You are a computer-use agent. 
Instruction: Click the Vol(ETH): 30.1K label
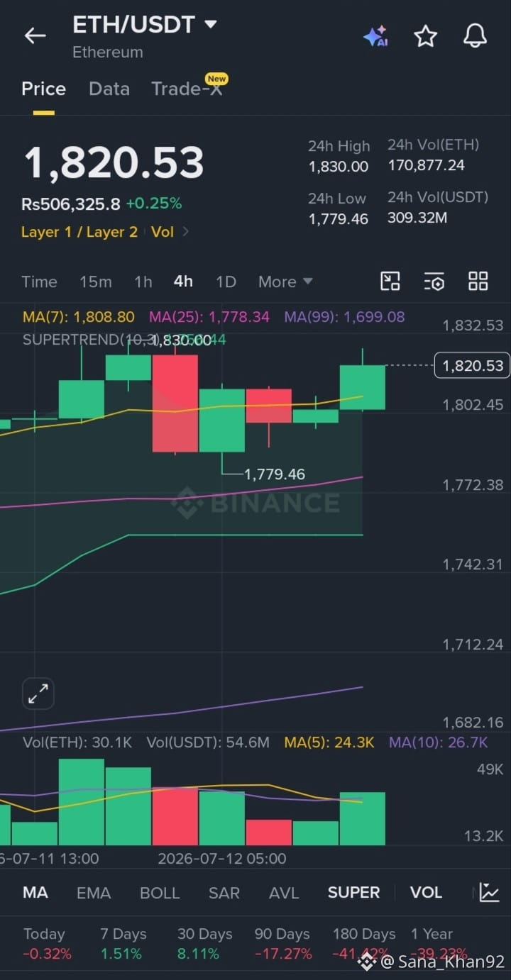[77, 742]
